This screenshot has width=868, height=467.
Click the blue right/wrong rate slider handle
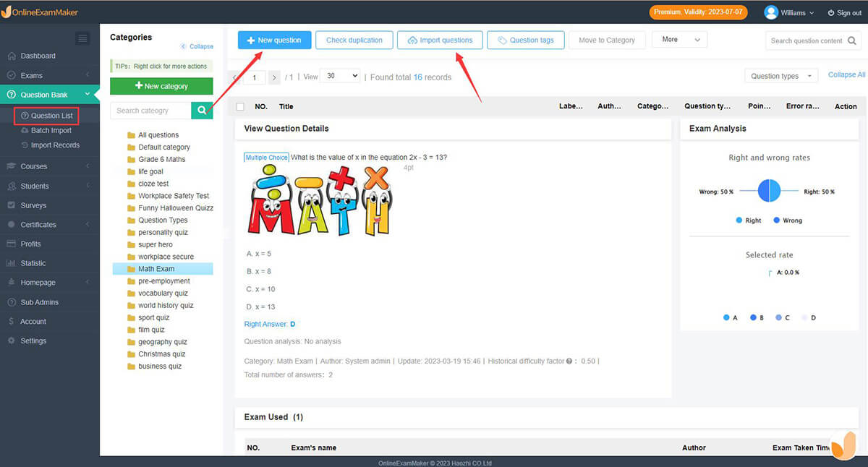tap(768, 190)
